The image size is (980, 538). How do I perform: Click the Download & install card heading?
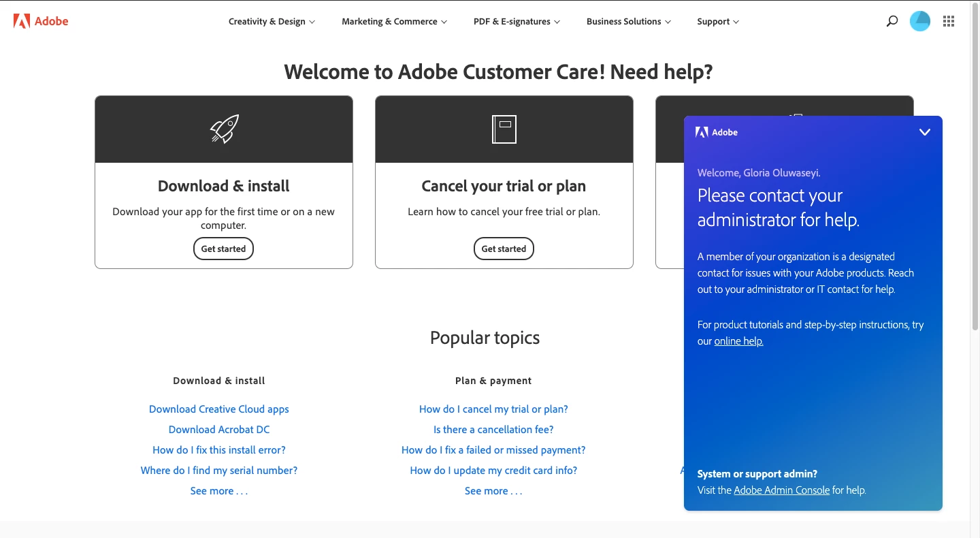click(x=224, y=186)
